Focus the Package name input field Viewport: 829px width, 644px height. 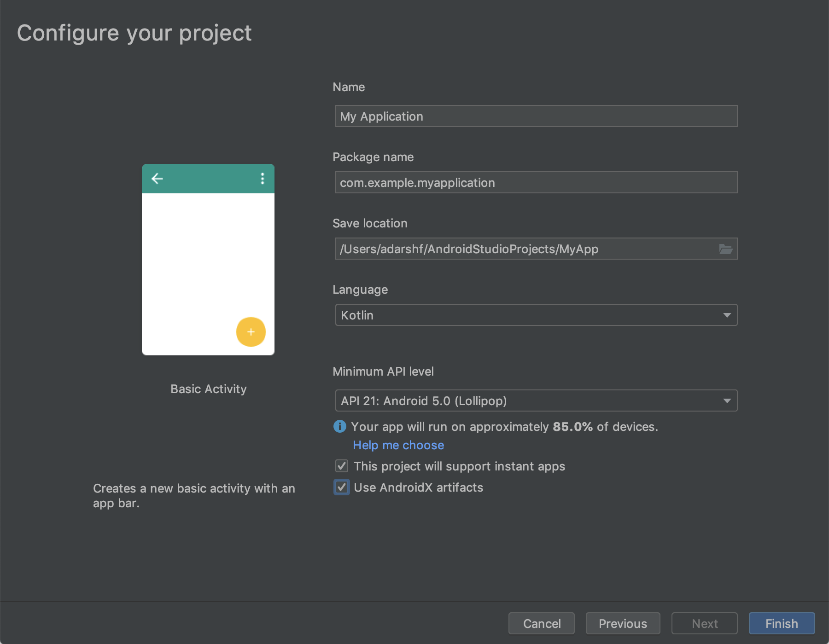tap(536, 183)
